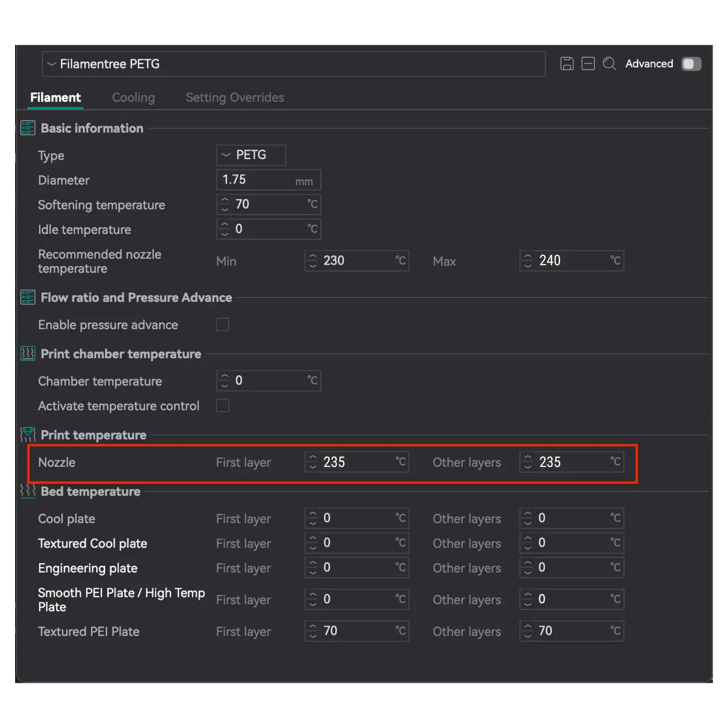728x728 pixels.
Task: Open the Filamentree PETG preset dropdown
Action: [x=294, y=64]
